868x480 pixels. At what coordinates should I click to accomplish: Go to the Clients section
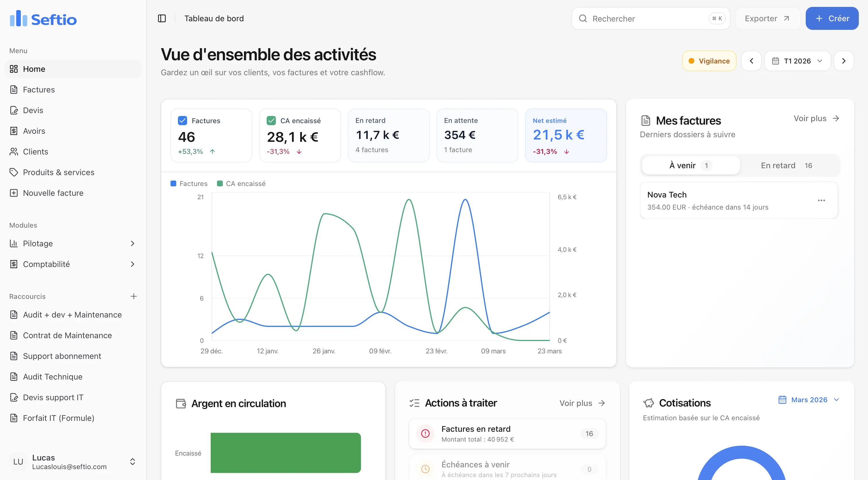coord(35,151)
